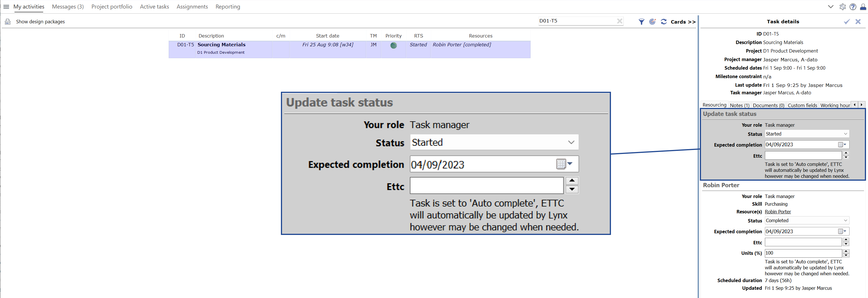Open the help question mark icon
Image resolution: width=868 pixels, height=298 pixels.
(x=852, y=7)
